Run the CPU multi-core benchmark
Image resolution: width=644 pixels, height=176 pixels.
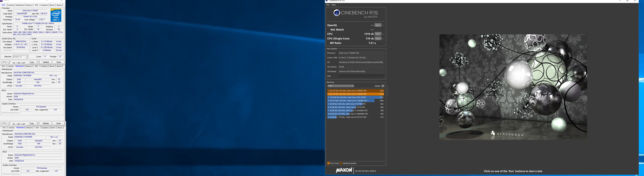click(378, 34)
